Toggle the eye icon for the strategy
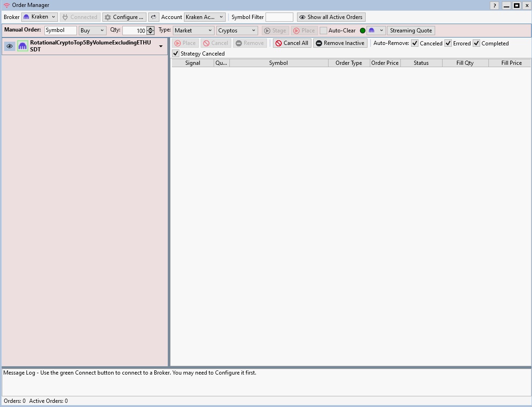Screen dimensions: 532x407 coord(10,46)
